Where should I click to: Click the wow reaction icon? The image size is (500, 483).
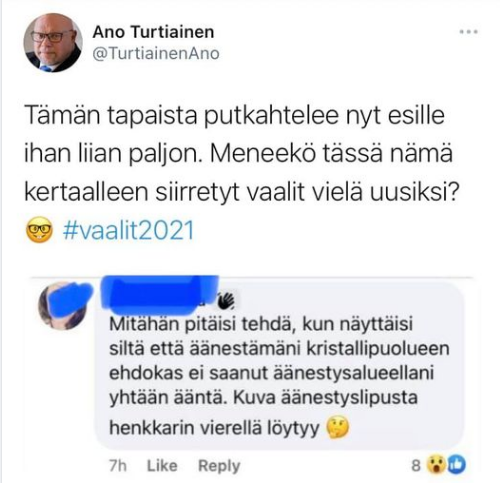pos(436,465)
